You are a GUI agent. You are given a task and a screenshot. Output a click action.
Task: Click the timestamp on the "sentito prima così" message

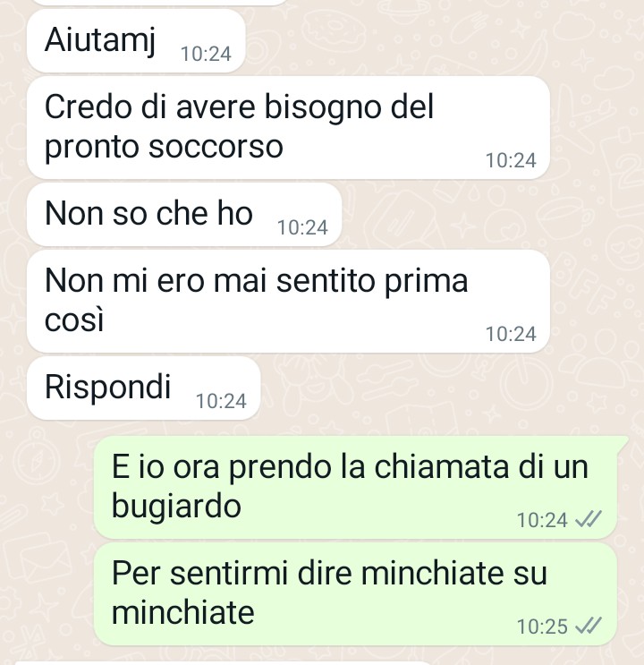511,334
